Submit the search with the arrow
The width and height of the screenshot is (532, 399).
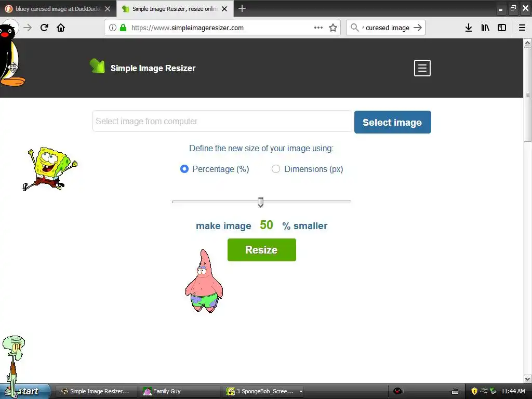click(x=418, y=28)
